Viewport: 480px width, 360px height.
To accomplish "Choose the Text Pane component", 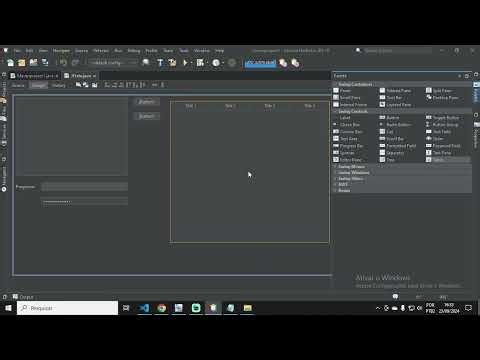I will [x=439, y=153].
